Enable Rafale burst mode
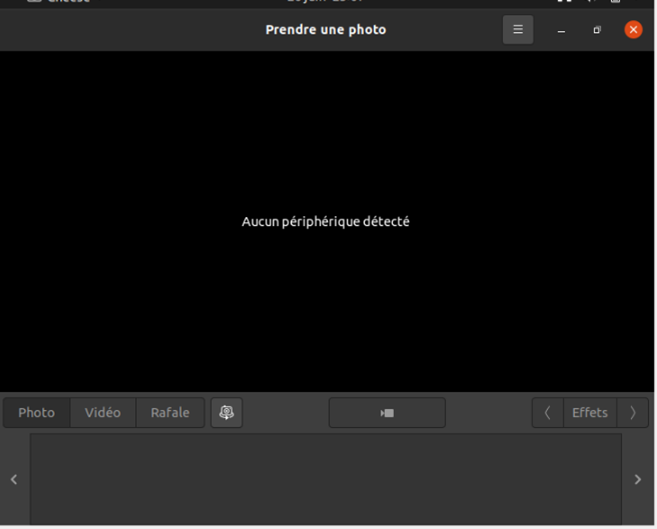This screenshot has height=529, width=657. click(x=170, y=413)
